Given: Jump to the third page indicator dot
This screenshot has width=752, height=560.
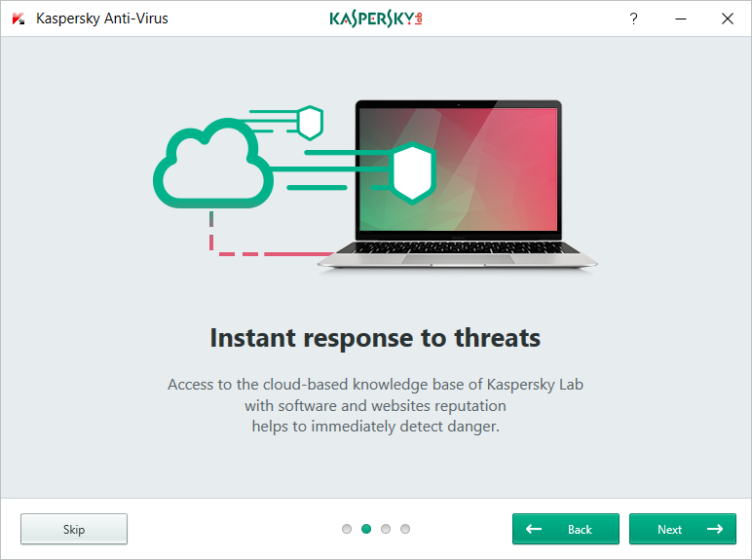Looking at the screenshot, I should point(386,529).
